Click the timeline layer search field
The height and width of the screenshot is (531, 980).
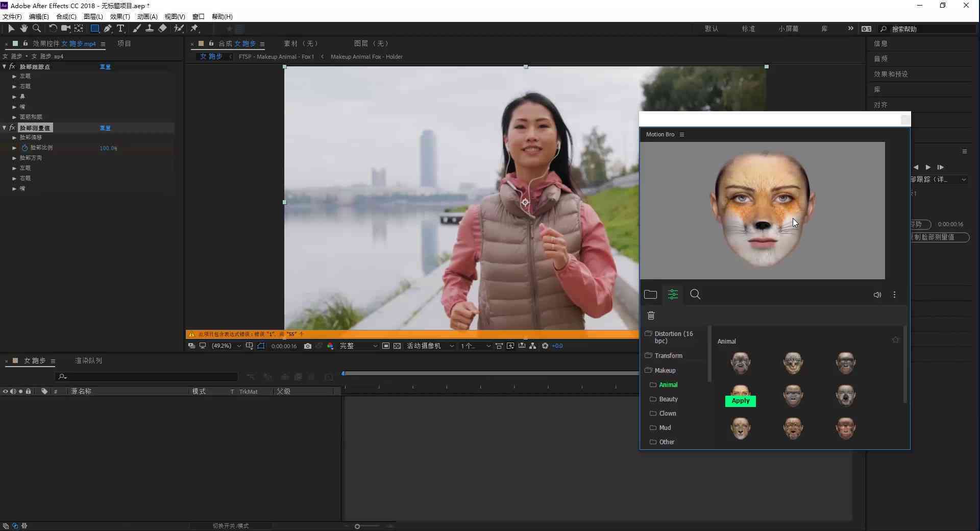[x=146, y=377]
